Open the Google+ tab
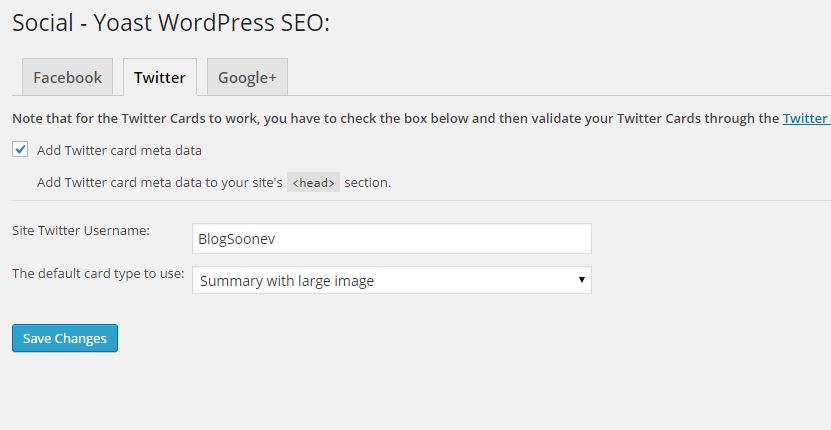 click(247, 77)
